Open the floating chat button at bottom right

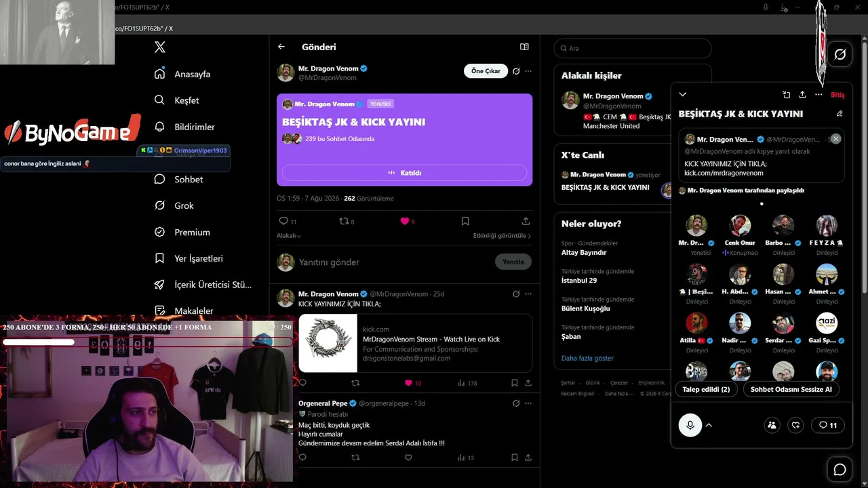pyautogui.click(x=840, y=470)
